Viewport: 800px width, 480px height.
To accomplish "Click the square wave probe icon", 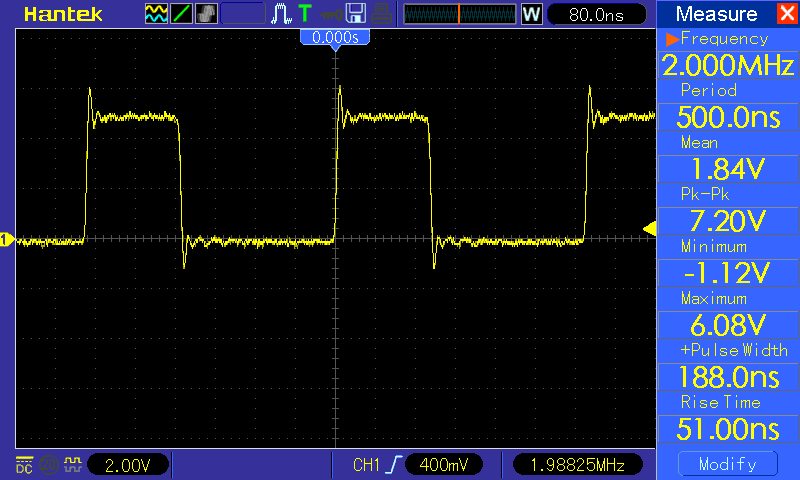I will click(x=72, y=464).
